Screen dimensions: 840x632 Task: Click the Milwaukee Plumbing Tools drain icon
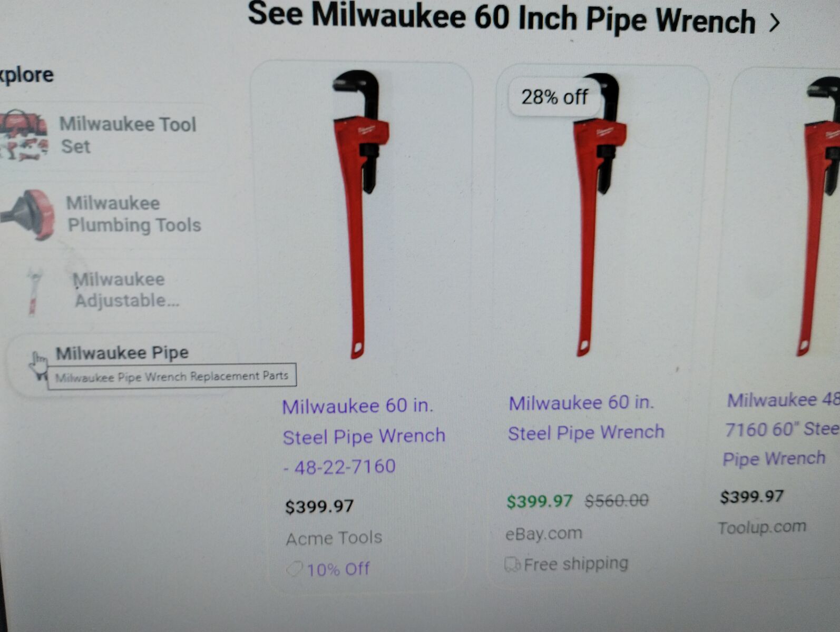click(28, 215)
